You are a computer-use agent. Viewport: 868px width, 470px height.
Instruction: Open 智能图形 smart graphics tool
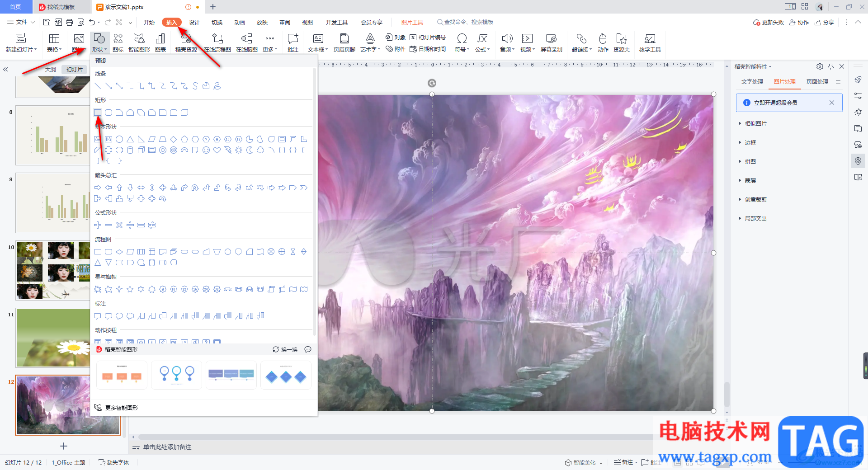[x=139, y=43]
